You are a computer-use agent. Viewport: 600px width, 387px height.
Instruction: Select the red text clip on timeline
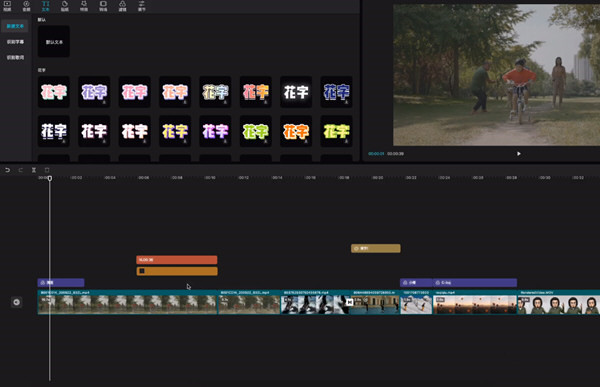(177, 260)
